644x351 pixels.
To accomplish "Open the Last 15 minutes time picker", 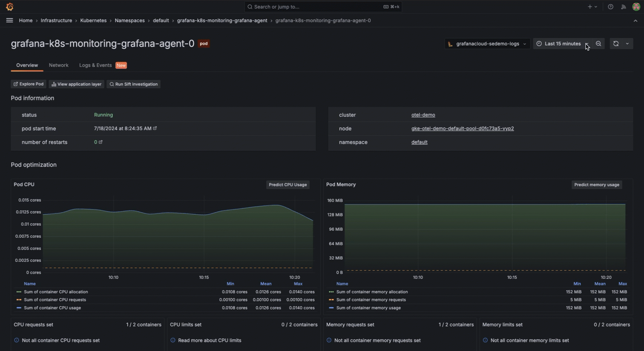I will pos(562,43).
